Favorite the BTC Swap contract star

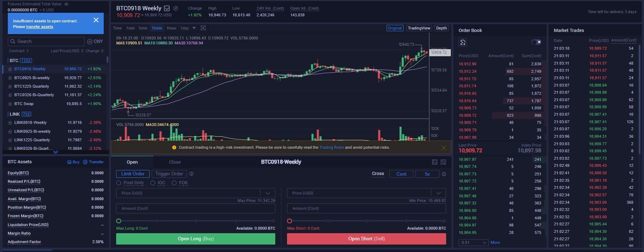point(10,104)
